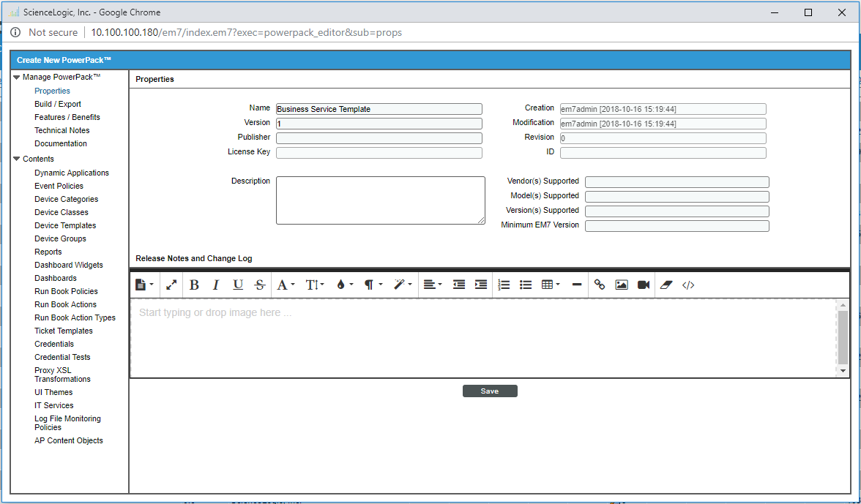The height and width of the screenshot is (504, 861).
Task: Click into the Description text area
Action: pyautogui.click(x=380, y=200)
